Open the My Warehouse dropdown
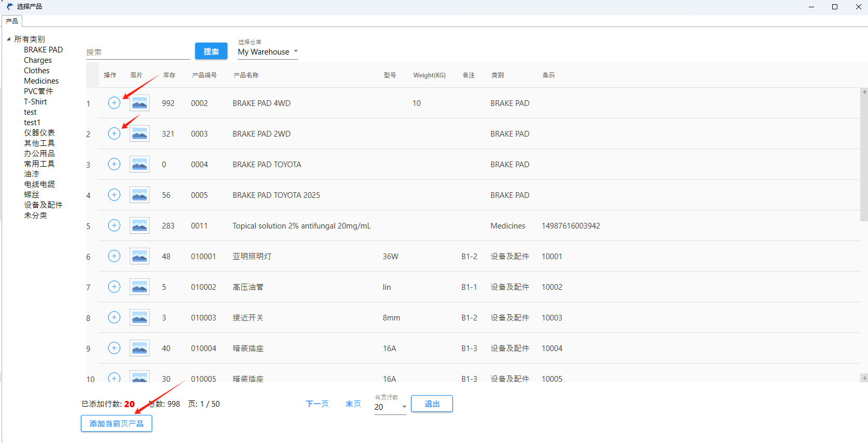The height and width of the screenshot is (442, 868). click(268, 52)
